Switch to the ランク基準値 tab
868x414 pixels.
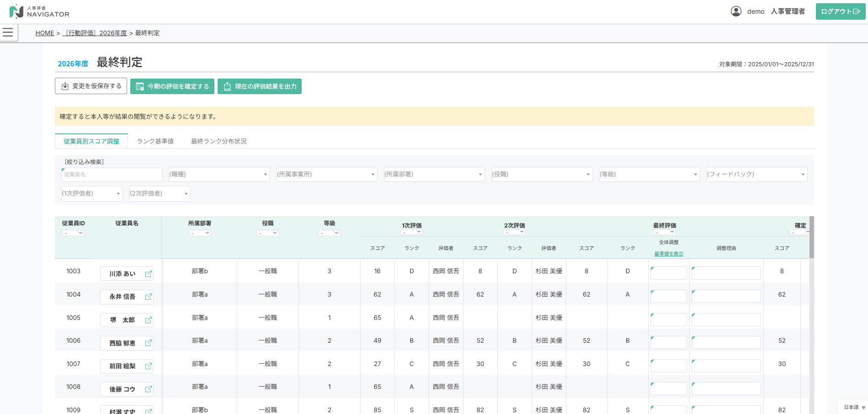[x=155, y=141]
